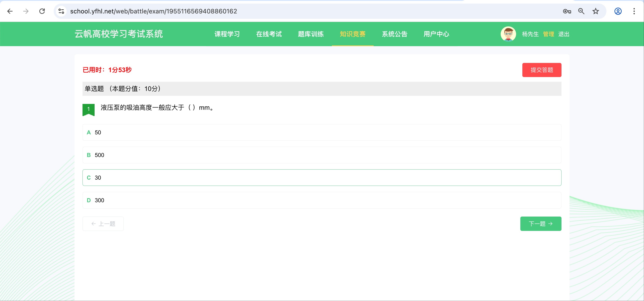Open the 题库训练 menu

click(311, 34)
